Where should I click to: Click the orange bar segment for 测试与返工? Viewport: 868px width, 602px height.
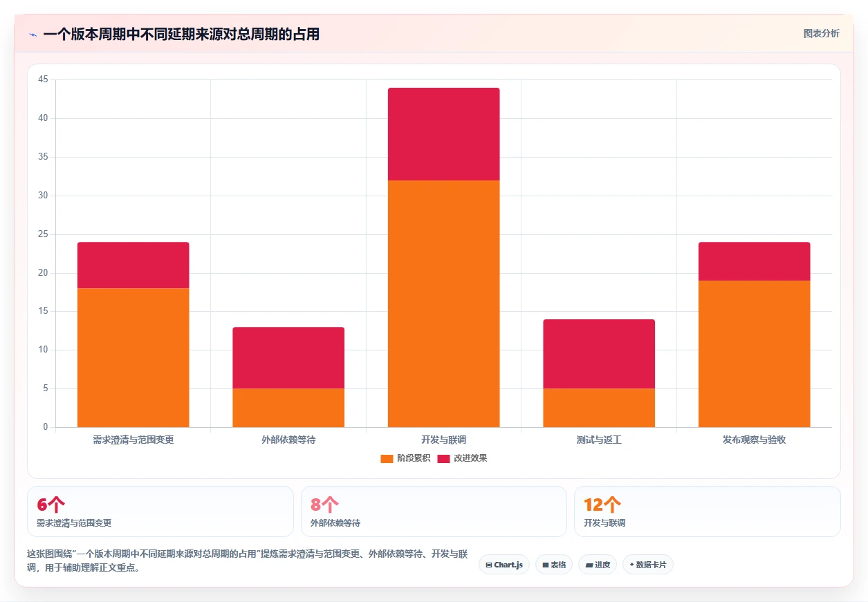point(599,408)
